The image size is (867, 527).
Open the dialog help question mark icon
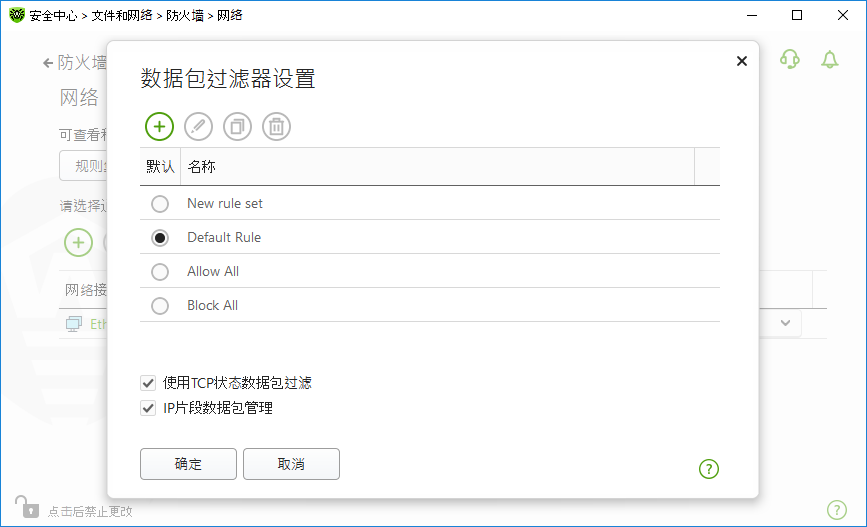pos(709,468)
